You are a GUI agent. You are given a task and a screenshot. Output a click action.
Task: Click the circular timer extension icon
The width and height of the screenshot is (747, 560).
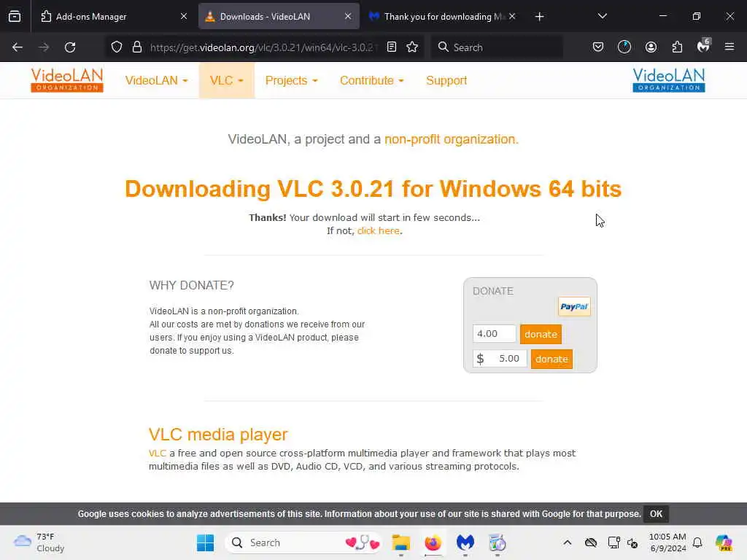[624, 47]
